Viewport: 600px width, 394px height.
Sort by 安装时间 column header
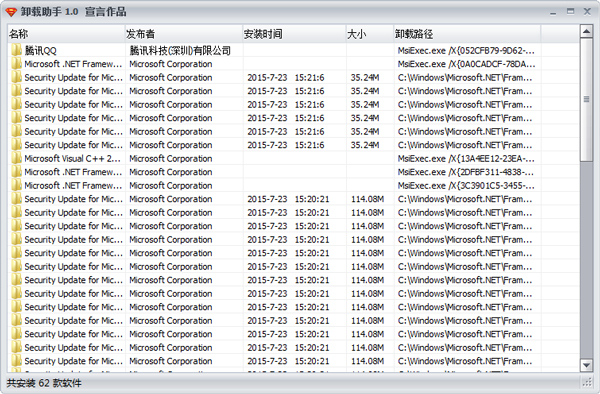[x=294, y=34]
